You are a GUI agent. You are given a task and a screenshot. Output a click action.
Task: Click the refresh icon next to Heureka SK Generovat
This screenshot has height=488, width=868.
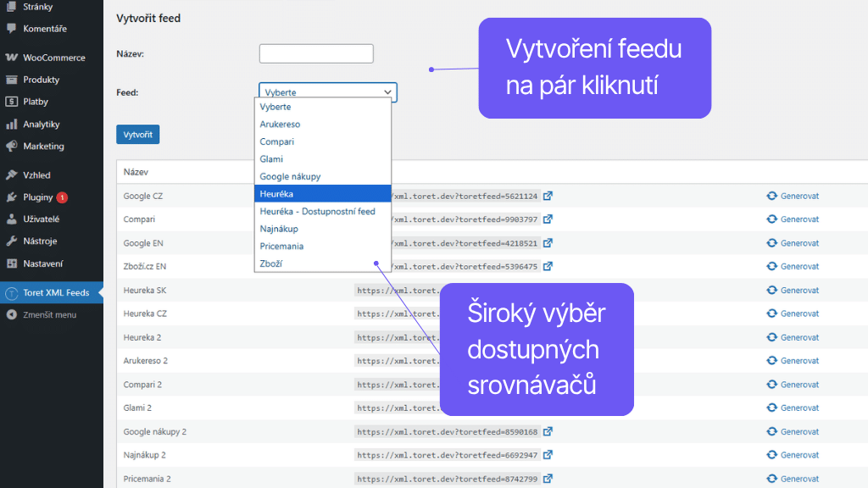click(x=773, y=290)
